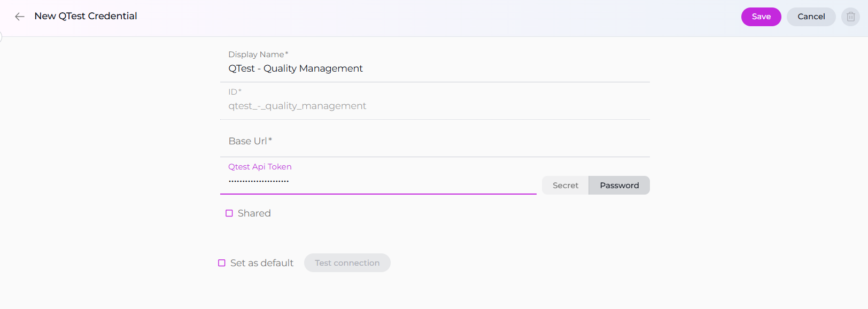868x309 pixels.
Task: Select the Password token type
Action: coord(619,186)
